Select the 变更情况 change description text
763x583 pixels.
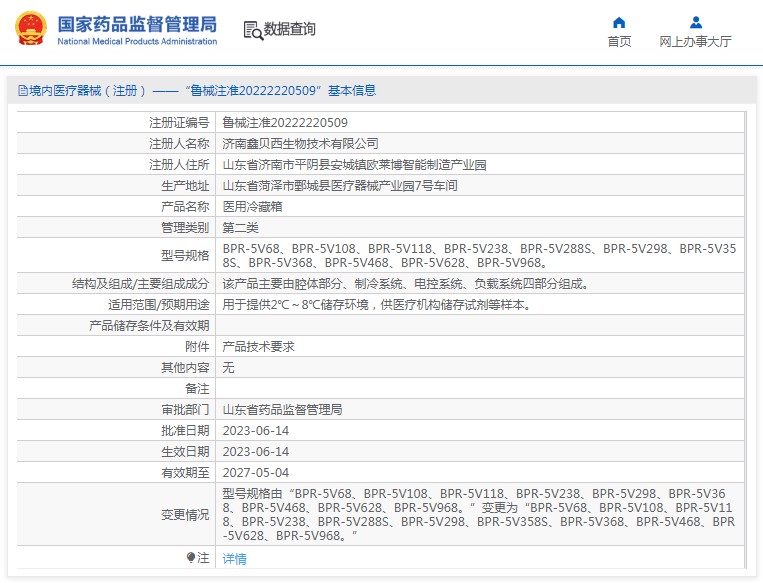pos(479,514)
